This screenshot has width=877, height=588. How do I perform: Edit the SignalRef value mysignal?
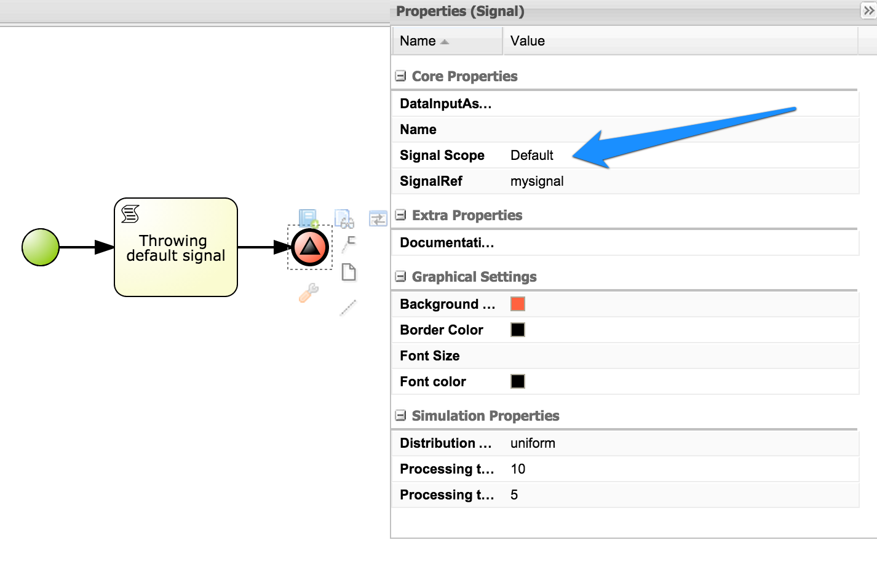tap(536, 181)
